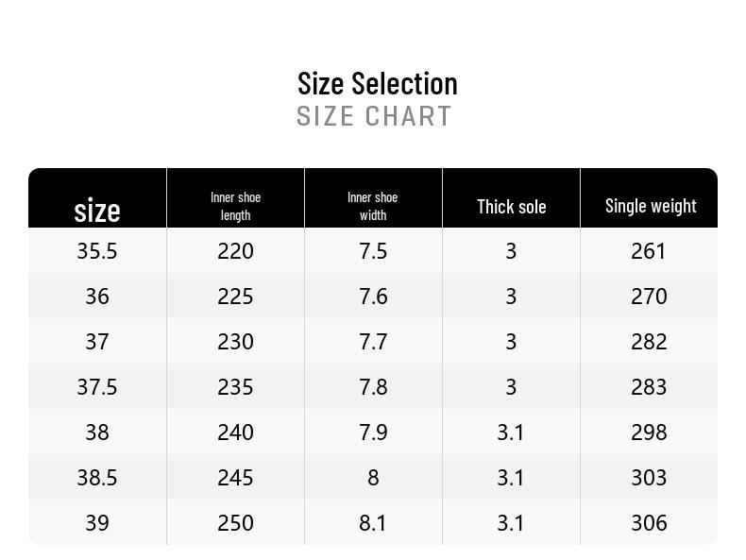The image size is (746, 560).
Task: Click the 'SIZE CHART' subtitle text
Action: [x=374, y=116]
